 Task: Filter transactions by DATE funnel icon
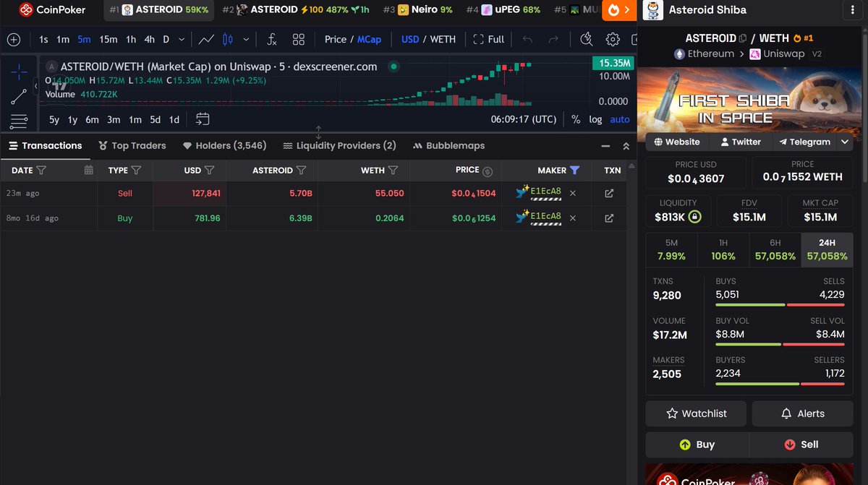41,171
